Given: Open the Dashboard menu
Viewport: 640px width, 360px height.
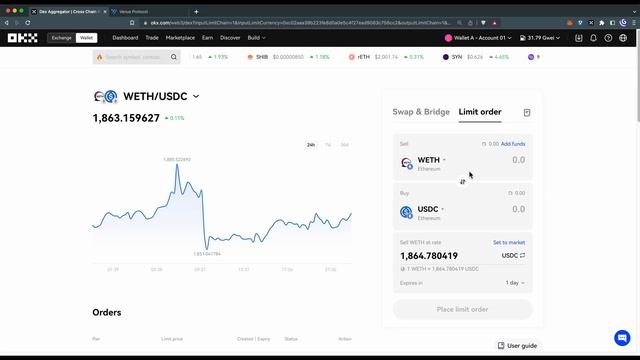Looking at the screenshot, I should [125, 38].
